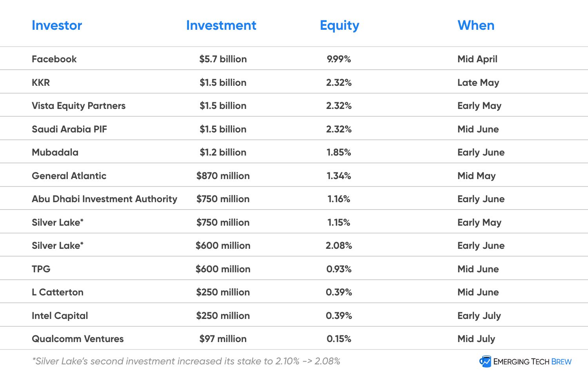This screenshot has height=373, width=588.
Task: Select the KKR investor row label
Action: pos(41,83)
